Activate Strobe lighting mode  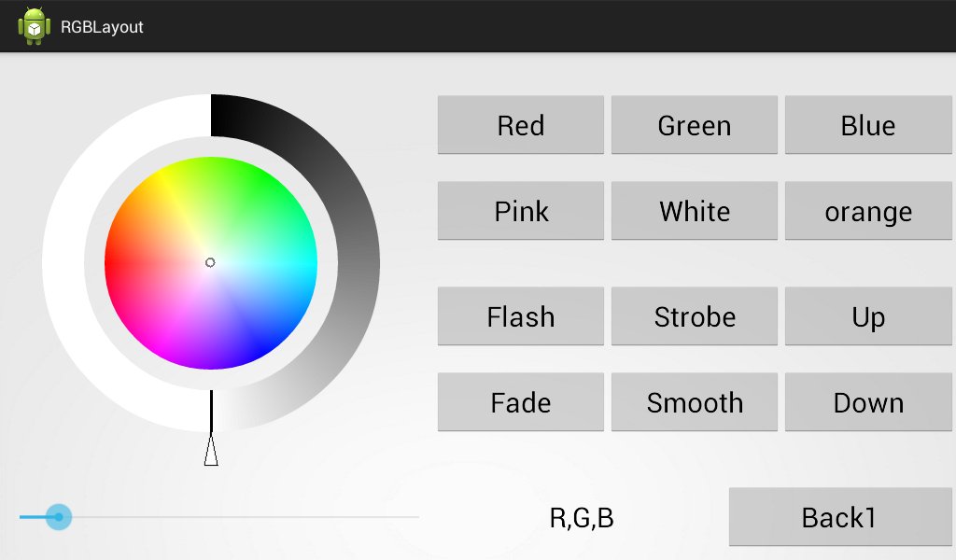(x=694, y=316)
